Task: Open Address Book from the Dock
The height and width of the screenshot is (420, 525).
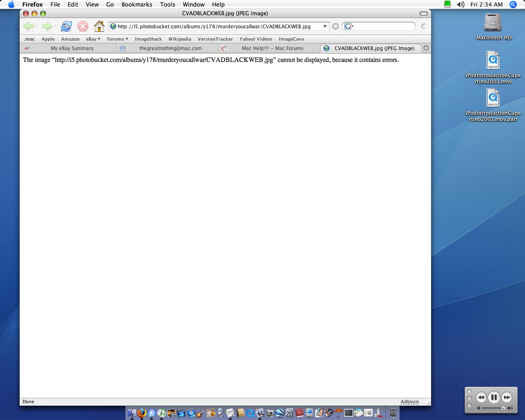Action: point(241,413)
